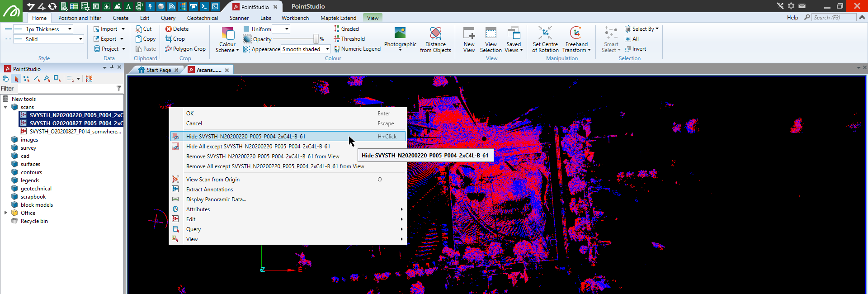Click the Distance from Objects icon
The height and width of the screenshot is (294, 868).
(435, 33)
